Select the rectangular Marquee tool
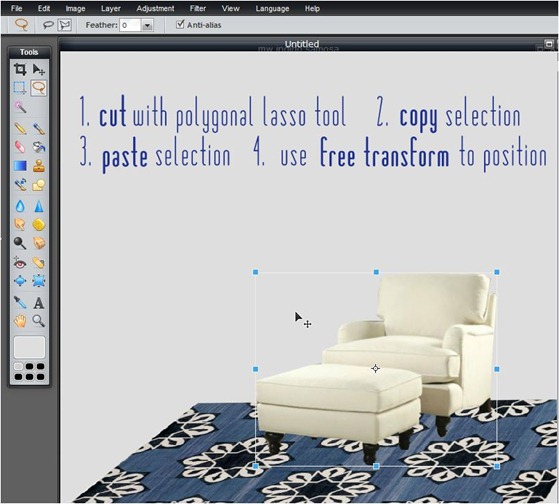The width and height of the screenshot is (559, 504). (20, 88)
